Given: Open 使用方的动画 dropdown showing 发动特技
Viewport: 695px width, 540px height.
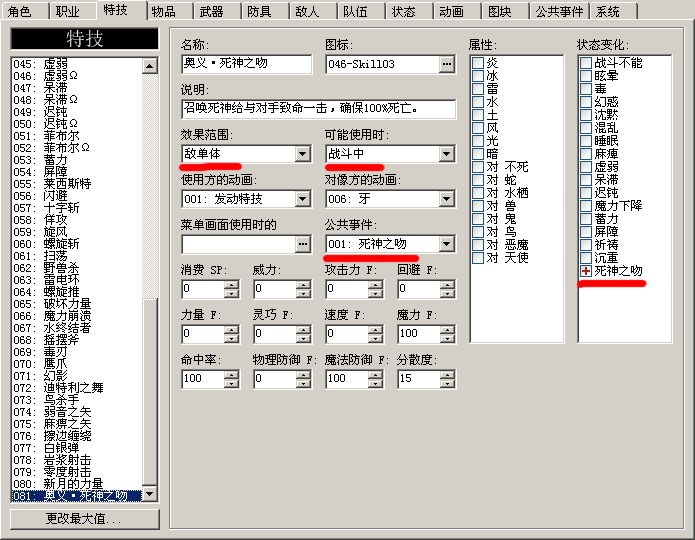Looking at the screenshot, I should tap(303, 199).
